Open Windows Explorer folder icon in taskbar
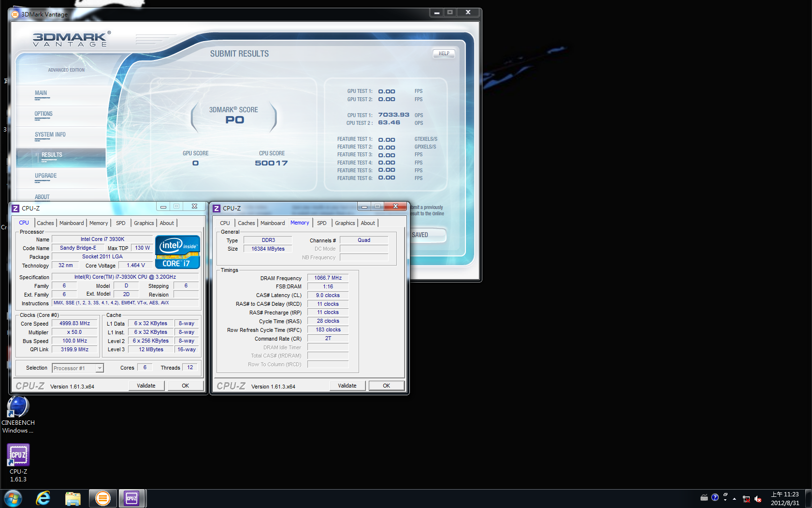Viewport: 812px width, 508px height. 72,498
